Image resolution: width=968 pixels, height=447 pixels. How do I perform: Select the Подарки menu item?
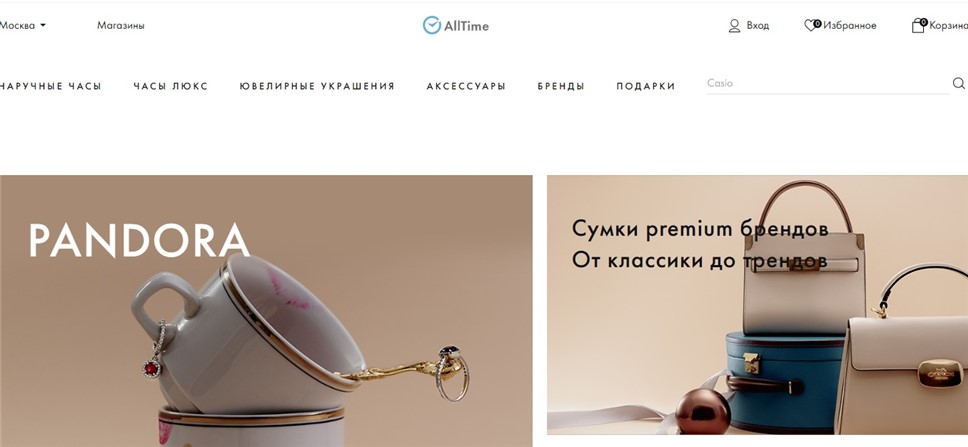click(x=646, y=86)
